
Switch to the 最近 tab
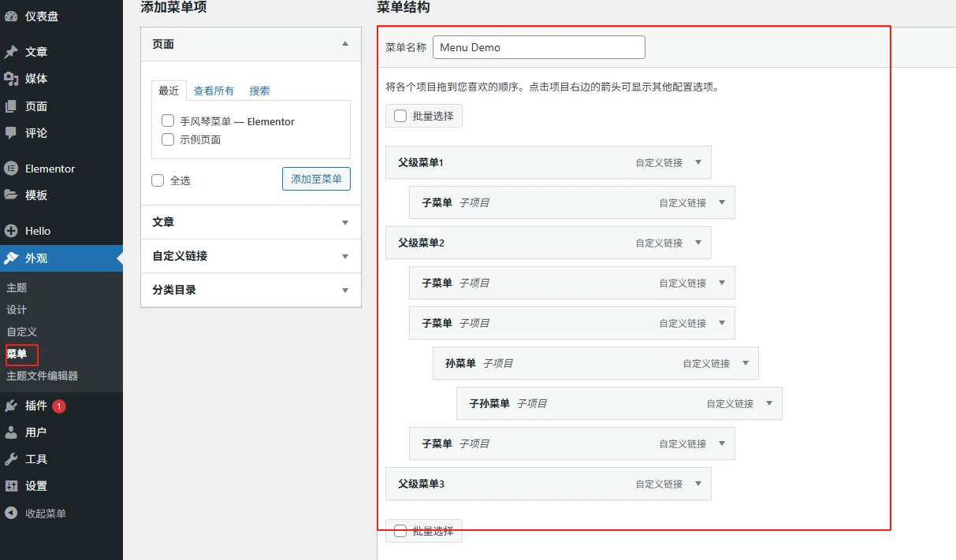[169, 91]
